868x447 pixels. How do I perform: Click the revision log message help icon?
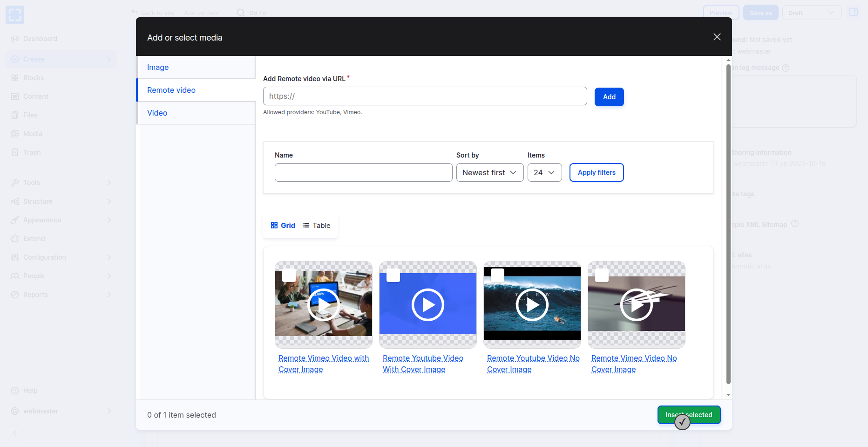pyautogui.click(x=786, y=68)
